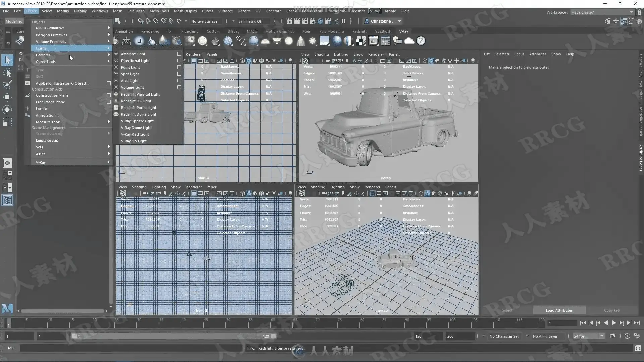Click the VRay sun light shelf icon

point(312,41)
